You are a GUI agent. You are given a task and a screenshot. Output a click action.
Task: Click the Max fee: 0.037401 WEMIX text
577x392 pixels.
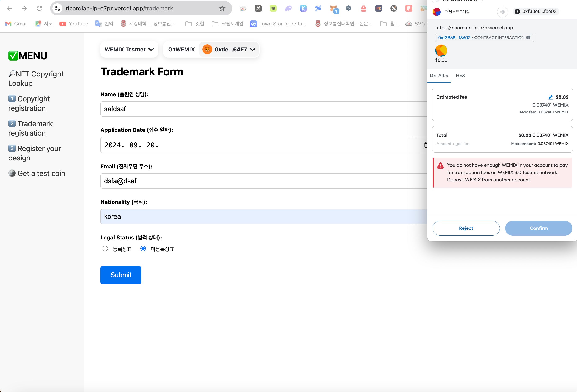544,112
